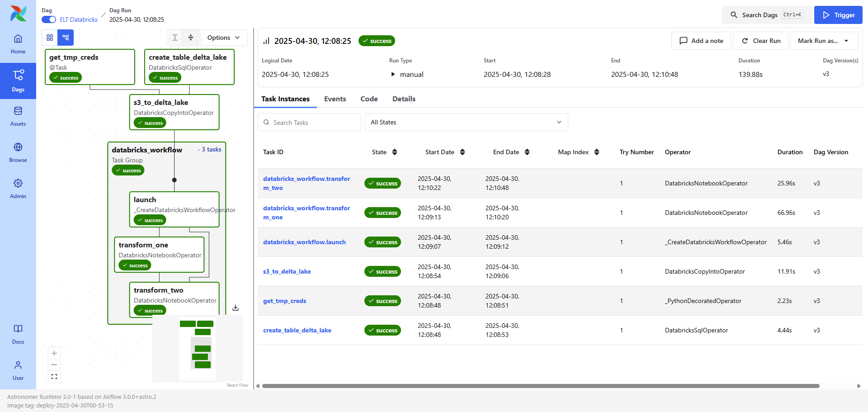The height and width of the screenshot is (412, 868).
Task: Switch to the Events tab
Action: tap(335, 99)
